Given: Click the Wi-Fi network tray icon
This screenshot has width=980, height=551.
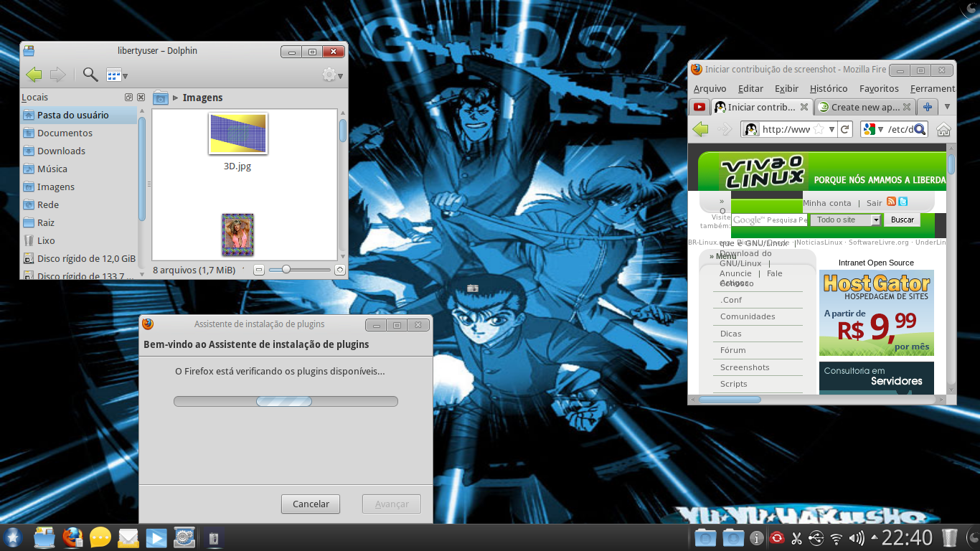Looking at the screenshot, I should click(837, 537).
